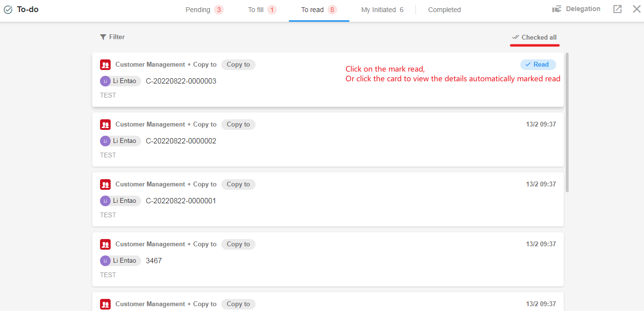
Task: Click Li Entao avatar for C-20220822-0000002
Action: pyautogui.click(x=105, y=141)
